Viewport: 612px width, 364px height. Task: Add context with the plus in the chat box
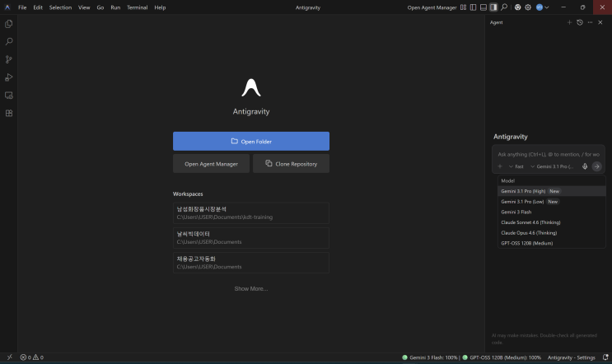500,166
